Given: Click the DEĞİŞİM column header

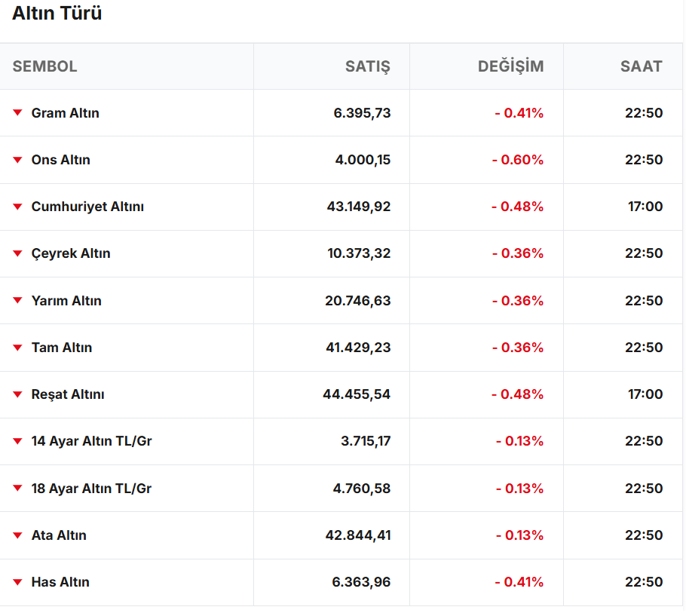Looking at the screenshot, I should (x=510, y=66).
